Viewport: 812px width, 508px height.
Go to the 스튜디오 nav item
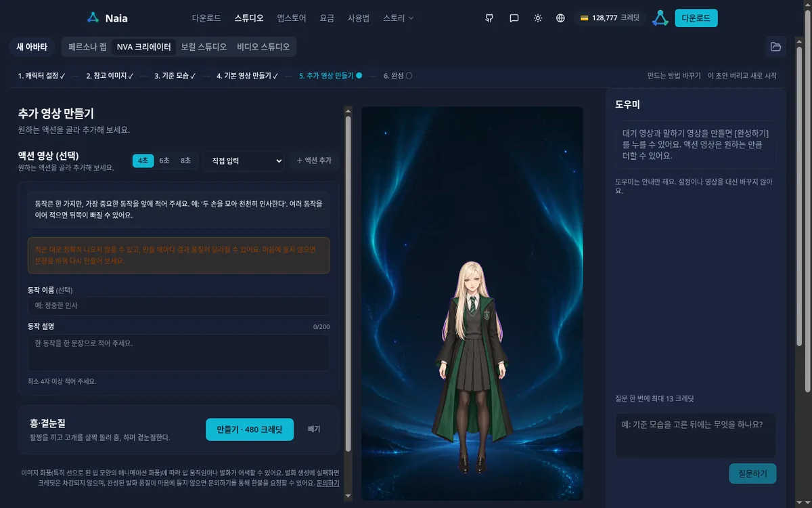click(x=249, y=18)
